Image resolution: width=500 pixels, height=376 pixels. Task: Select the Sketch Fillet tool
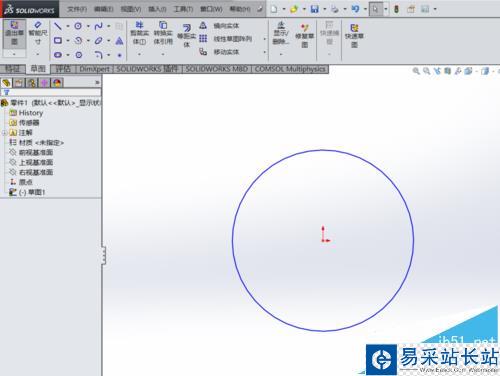click(x=98, y=55)
